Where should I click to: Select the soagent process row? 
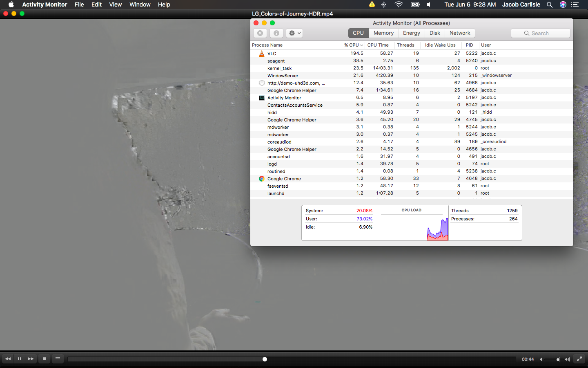412,61
